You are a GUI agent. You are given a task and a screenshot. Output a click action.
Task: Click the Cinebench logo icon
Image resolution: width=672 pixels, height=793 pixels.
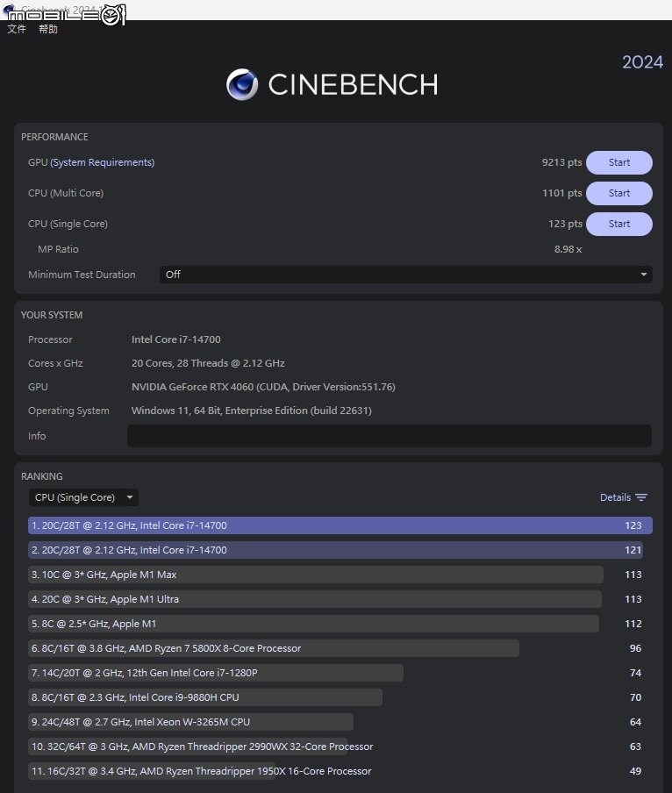click(242, 84)
